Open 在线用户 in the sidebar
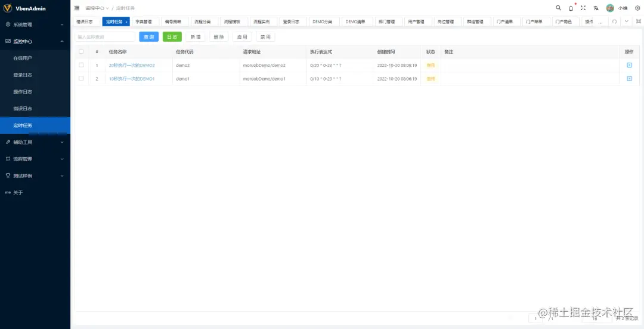The height and width of the screenshot is (329, 644). 35,58
